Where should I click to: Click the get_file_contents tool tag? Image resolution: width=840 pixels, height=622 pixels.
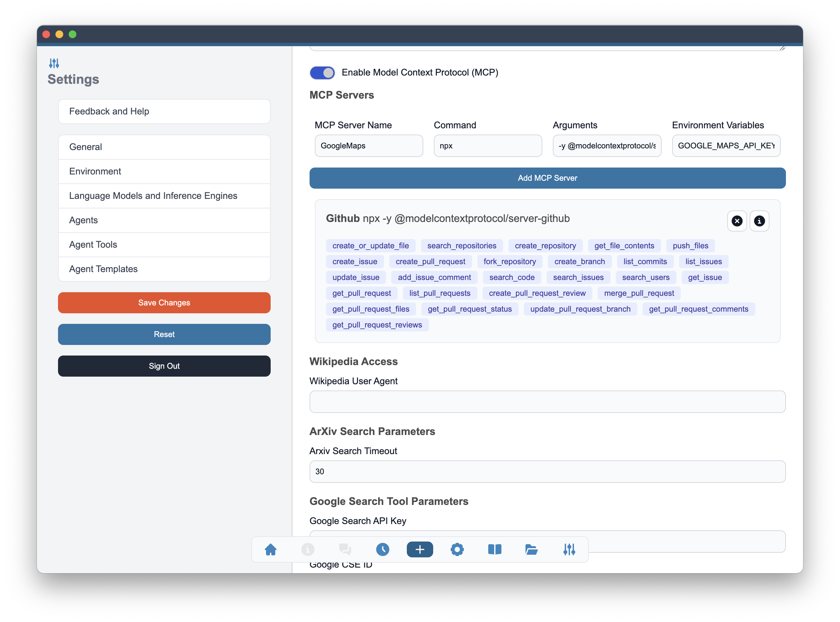pyautogui.click(x=624, y=246)
